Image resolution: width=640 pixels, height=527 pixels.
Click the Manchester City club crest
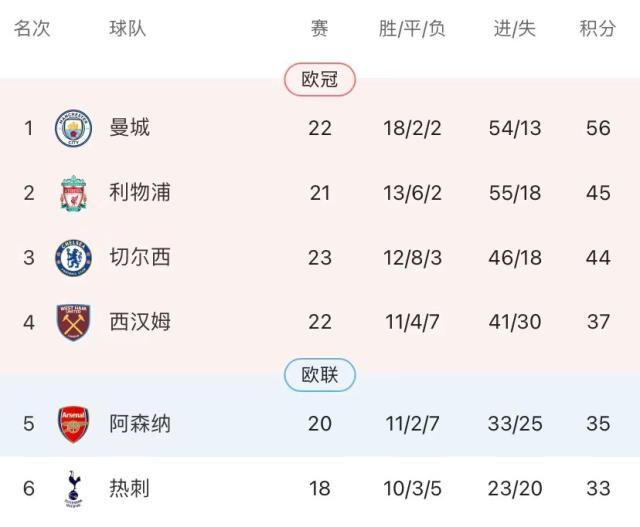[73, 128]
